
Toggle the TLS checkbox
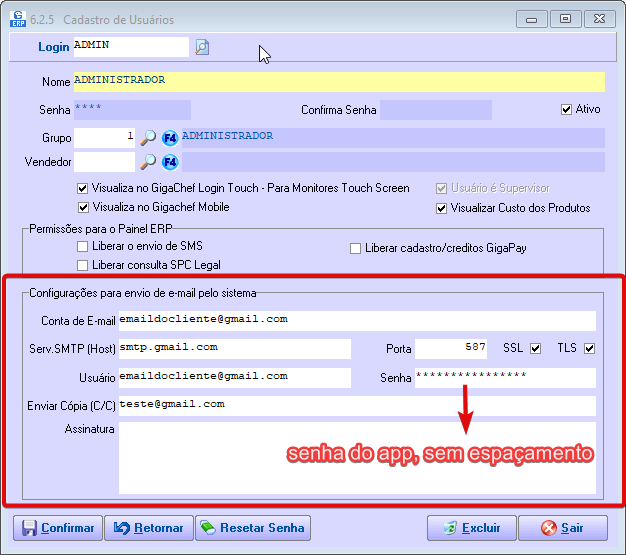point(590,348)
